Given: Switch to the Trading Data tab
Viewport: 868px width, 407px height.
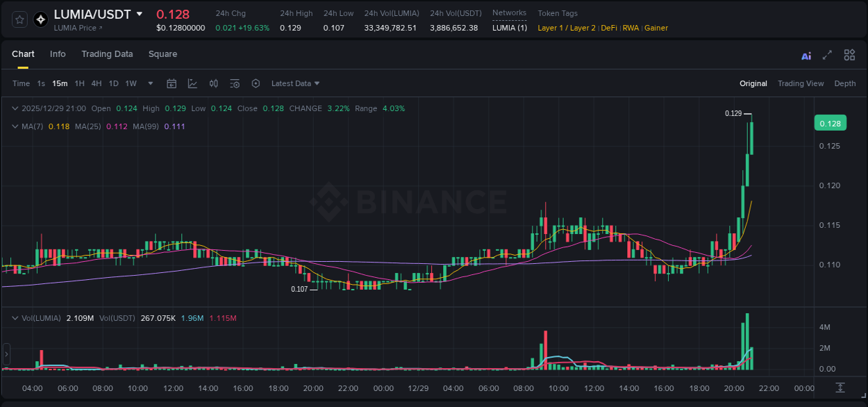Looking at the screenshot, I should pos(107,54).
